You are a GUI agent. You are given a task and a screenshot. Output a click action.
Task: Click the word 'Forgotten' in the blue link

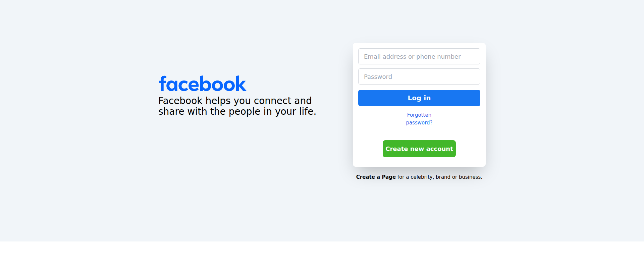point(419,115)
